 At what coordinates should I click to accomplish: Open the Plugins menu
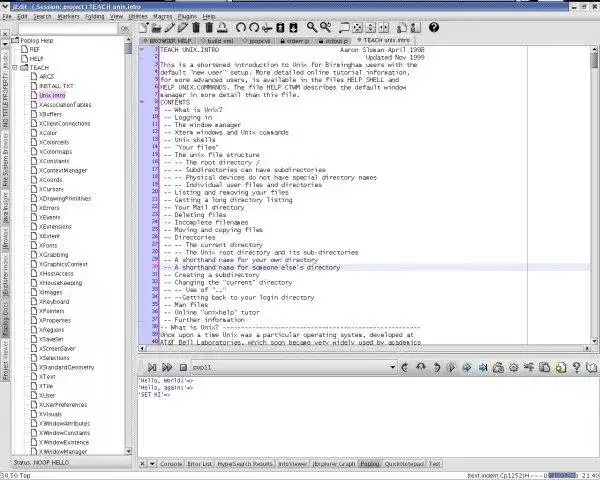(x=187, y=16)
